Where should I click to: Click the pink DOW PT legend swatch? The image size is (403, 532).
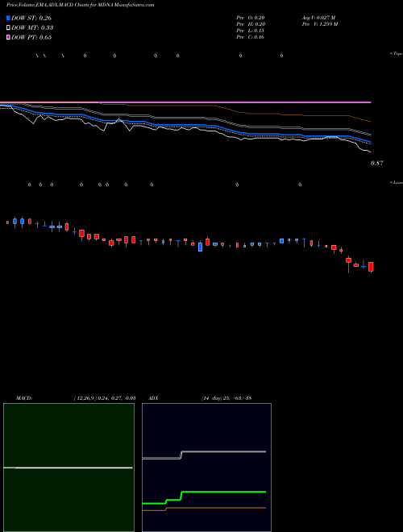[x=8, y=37]
